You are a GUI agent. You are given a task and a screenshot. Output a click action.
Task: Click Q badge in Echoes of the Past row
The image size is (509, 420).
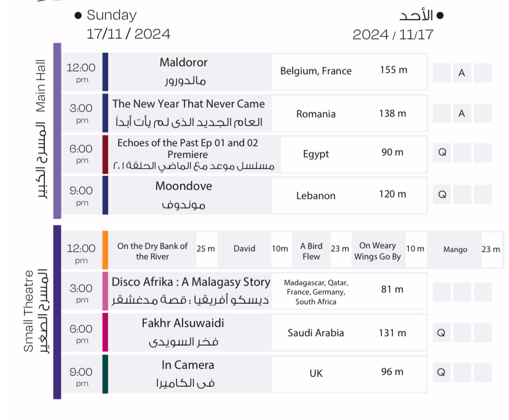click(441, 153)
